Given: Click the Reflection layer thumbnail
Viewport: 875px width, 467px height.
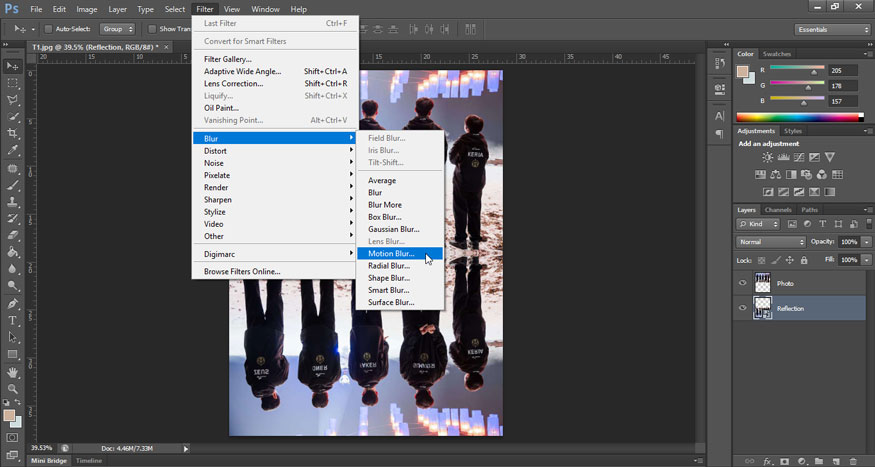Looking at the screenshot, I should pyautogui.click(x=763, y=308).
